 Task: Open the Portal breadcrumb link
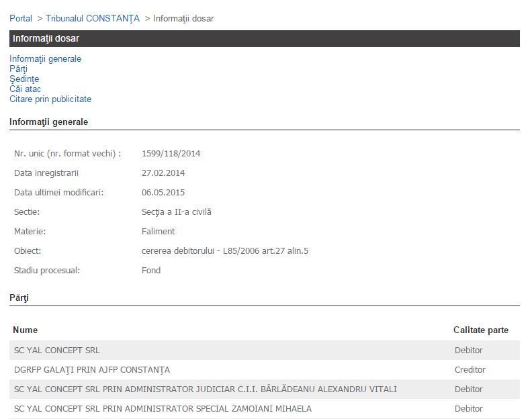(x=21, y=19)
